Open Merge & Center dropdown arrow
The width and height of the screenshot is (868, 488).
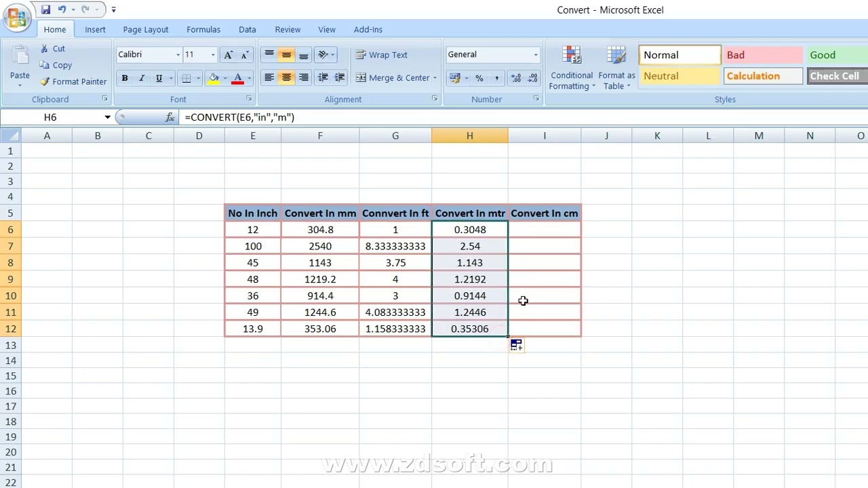pyautogui.click(x=435, y=78)
